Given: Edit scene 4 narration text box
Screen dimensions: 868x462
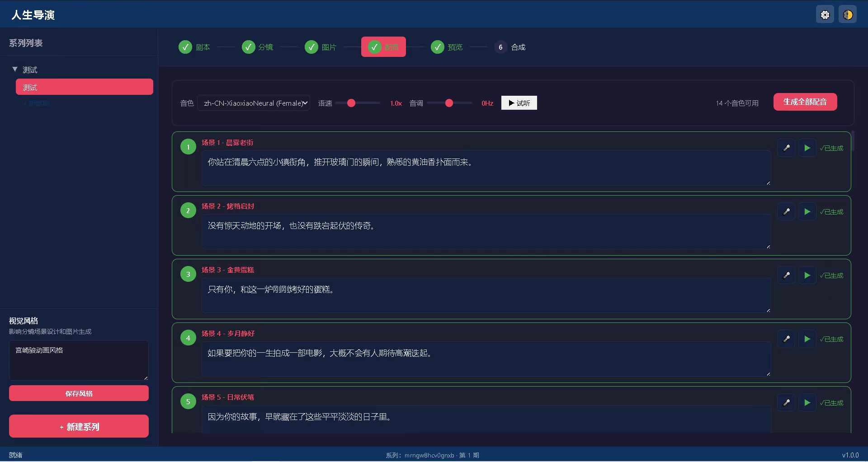Looking at the screenshot, I should coord(486,359).
